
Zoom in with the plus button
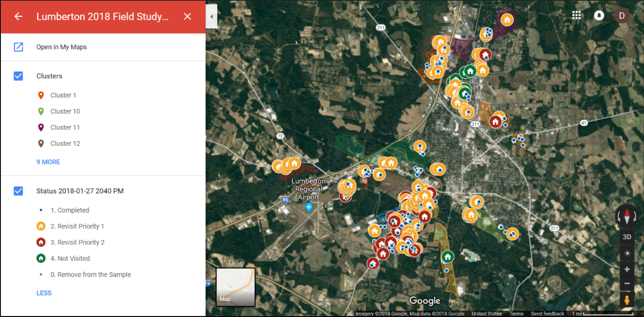click(627, 269)
